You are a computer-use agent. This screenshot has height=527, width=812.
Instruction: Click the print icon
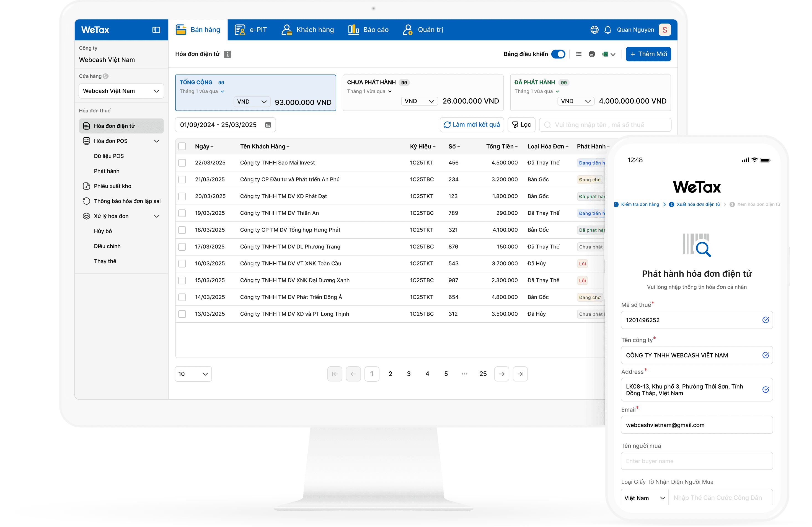pos(592,54)
